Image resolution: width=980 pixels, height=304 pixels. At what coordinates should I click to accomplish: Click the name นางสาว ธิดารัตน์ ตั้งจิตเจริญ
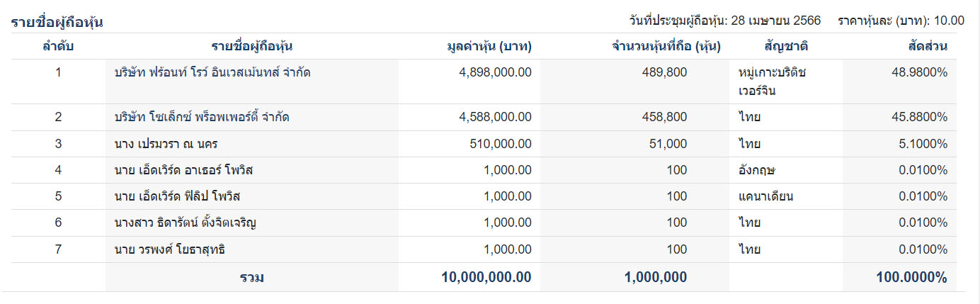tap(185, 223)
